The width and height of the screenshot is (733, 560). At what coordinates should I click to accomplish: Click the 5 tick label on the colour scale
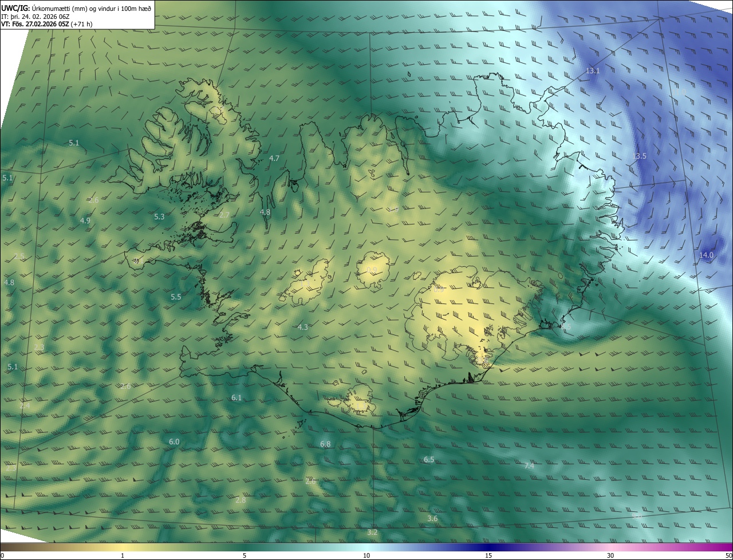pos(245,555)
